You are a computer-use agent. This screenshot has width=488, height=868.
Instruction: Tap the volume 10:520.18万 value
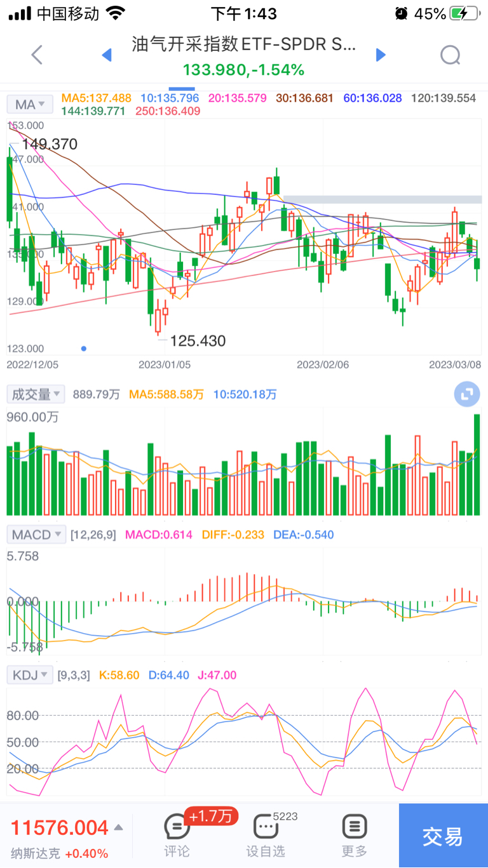(x=245, y=394)
